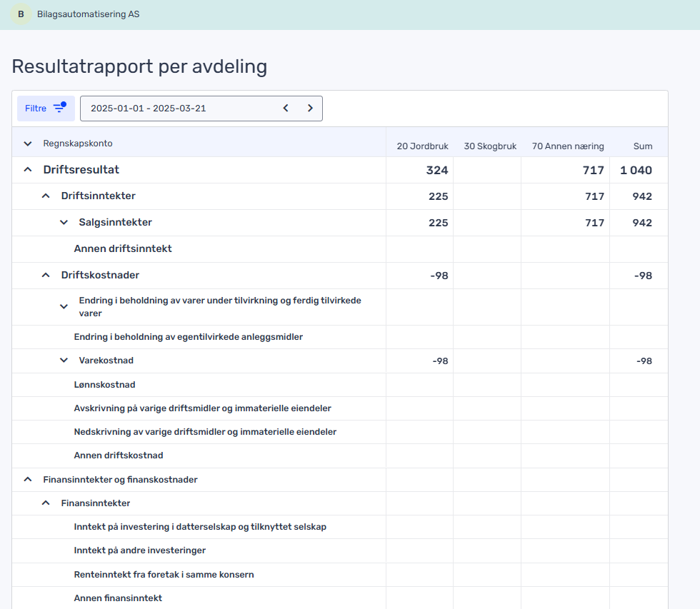Go to previous date period arrow
This screenshot has height=609, width=700.
coord(286,109)
